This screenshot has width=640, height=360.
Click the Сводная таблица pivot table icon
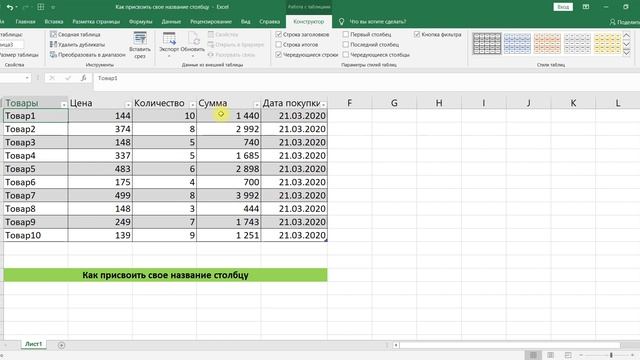[53, 34]
